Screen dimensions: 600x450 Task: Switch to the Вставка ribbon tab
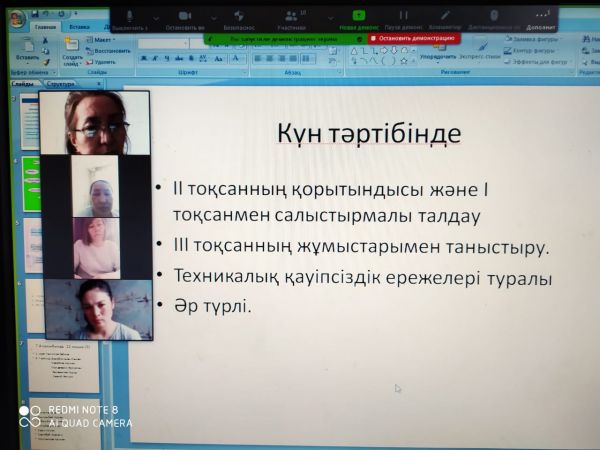[78, 27]
